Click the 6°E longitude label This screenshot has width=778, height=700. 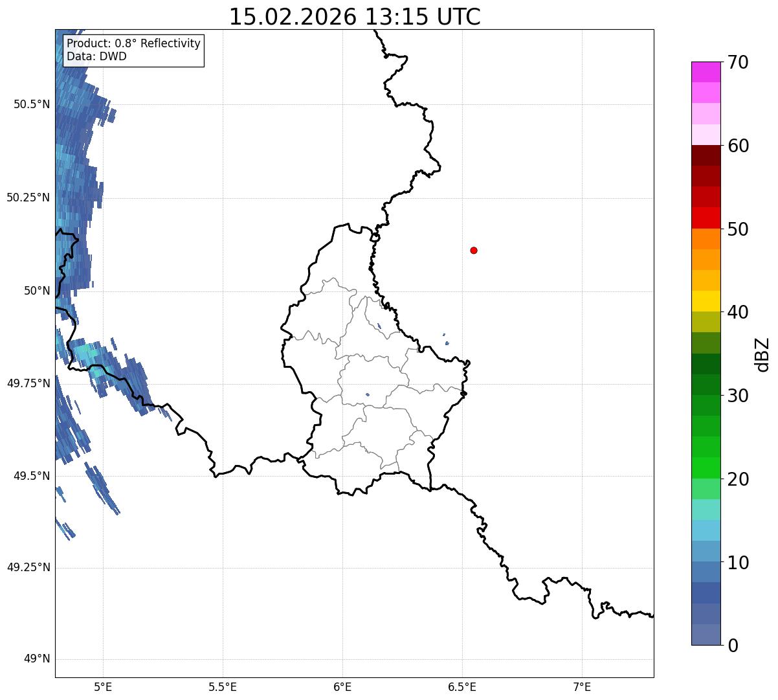coord(342,686)
